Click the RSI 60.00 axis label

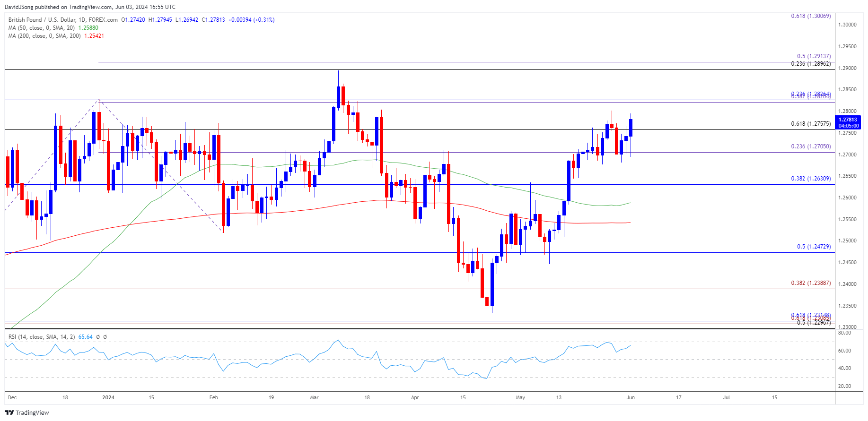coord(844,351)
